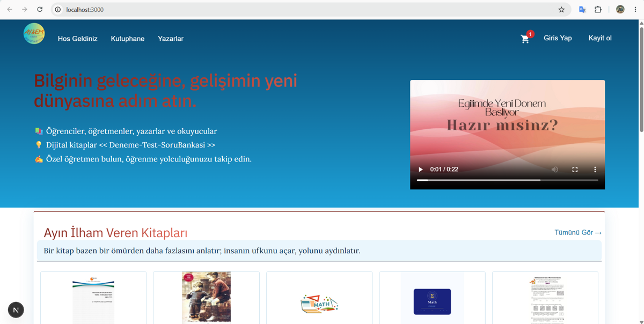The image size is (644, 324).
Task: Open the Hos Geldiniz nav item
Action: (78, 39)
